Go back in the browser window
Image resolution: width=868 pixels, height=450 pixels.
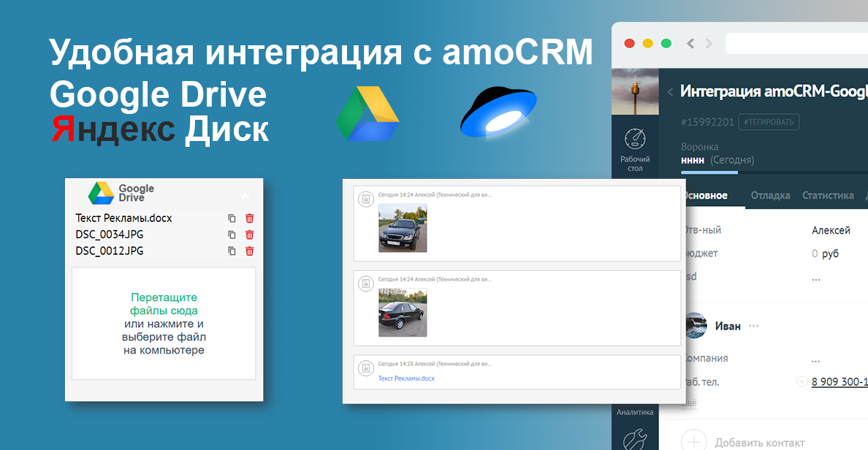pos(690,43)
